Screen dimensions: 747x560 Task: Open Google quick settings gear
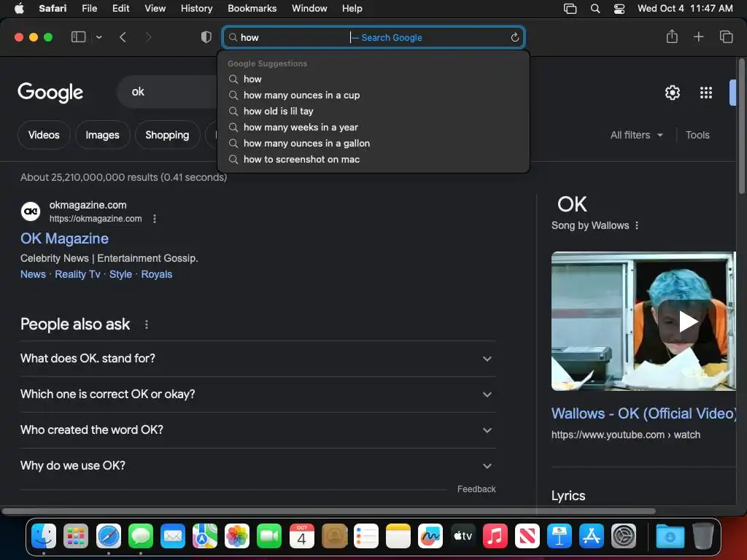click(x=672, y=93)
